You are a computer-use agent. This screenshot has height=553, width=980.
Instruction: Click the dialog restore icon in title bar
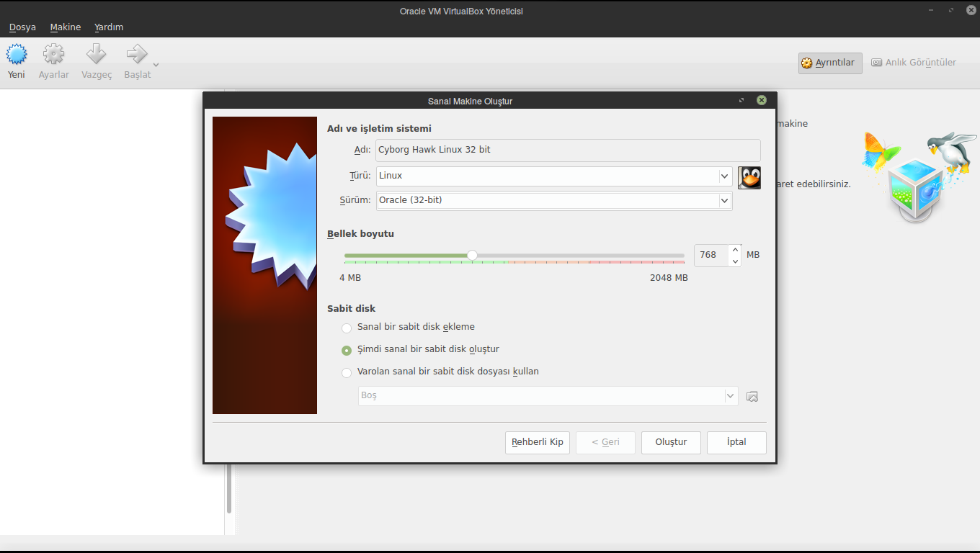tap(741, 100)
